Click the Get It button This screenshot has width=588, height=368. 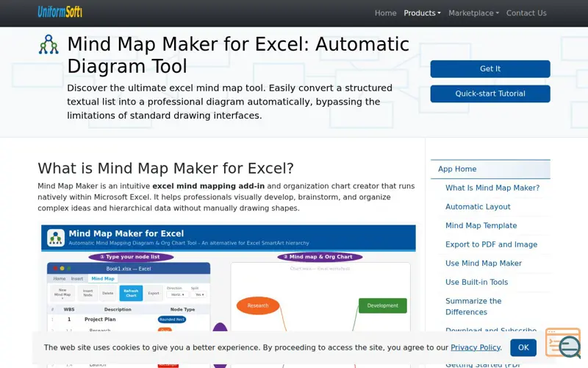[490, 68]
